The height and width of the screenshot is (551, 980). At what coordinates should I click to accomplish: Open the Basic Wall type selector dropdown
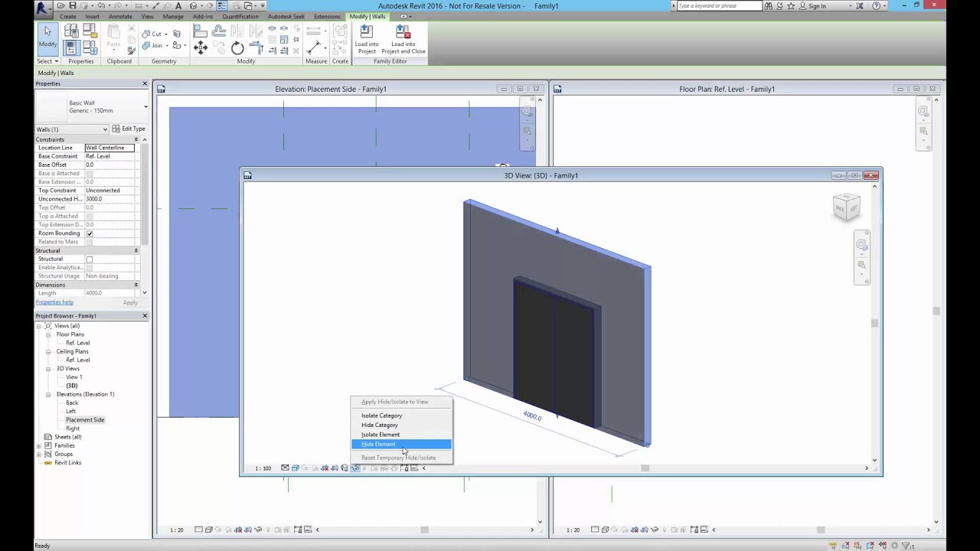[x=145, y=106]
